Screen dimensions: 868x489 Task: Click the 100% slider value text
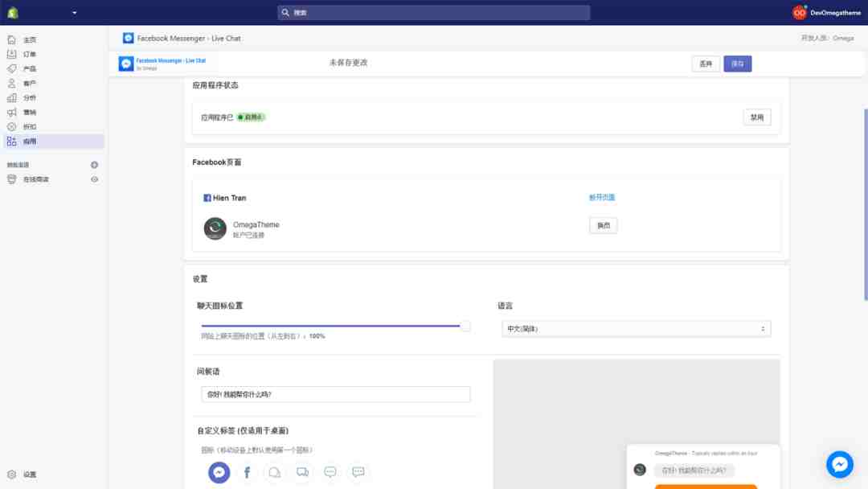tap(317, 336)
